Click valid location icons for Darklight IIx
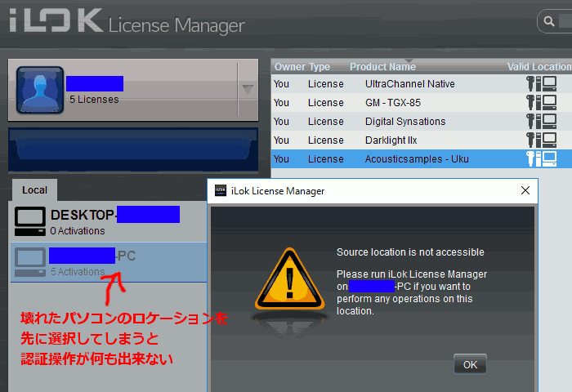Image resolution: width=572 pixels, height=392 pixels. pyautogui.click(x=541, y=140)
